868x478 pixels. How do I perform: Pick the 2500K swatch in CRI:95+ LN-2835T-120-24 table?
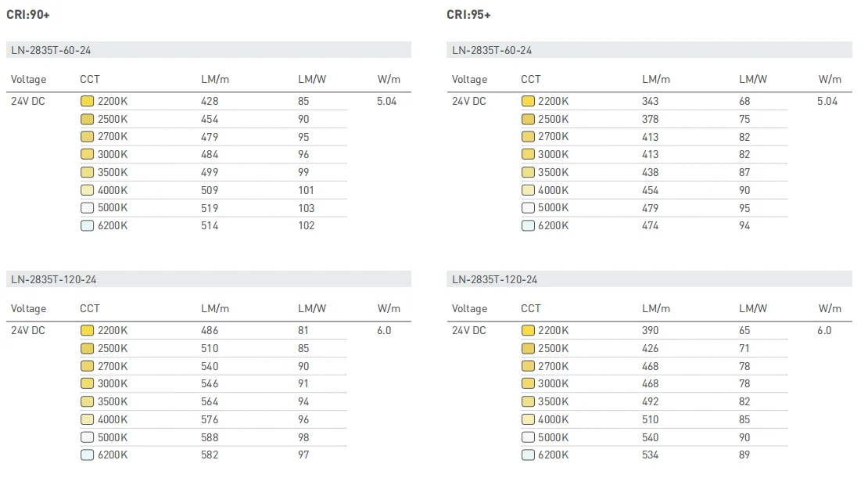(x=528, y=348)
